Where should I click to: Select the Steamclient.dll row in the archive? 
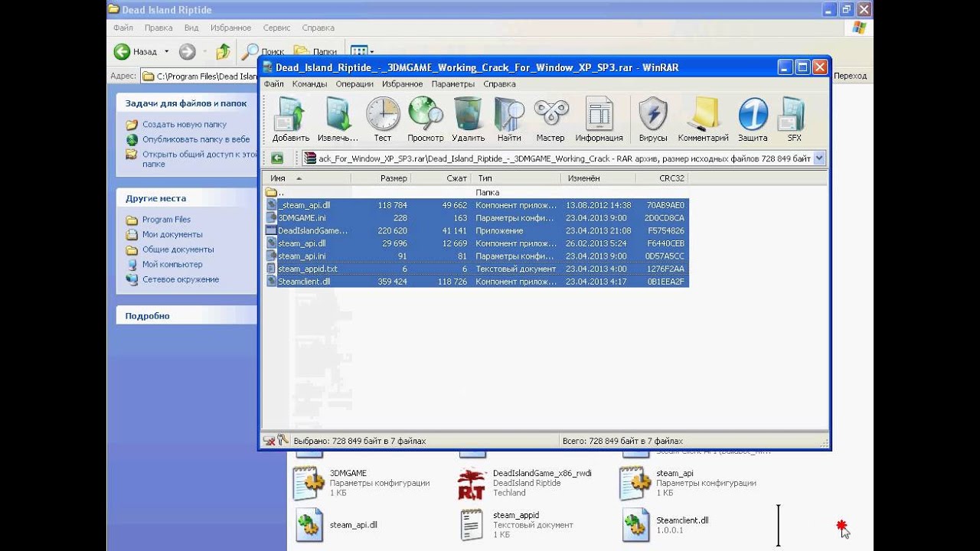(475, 282)
